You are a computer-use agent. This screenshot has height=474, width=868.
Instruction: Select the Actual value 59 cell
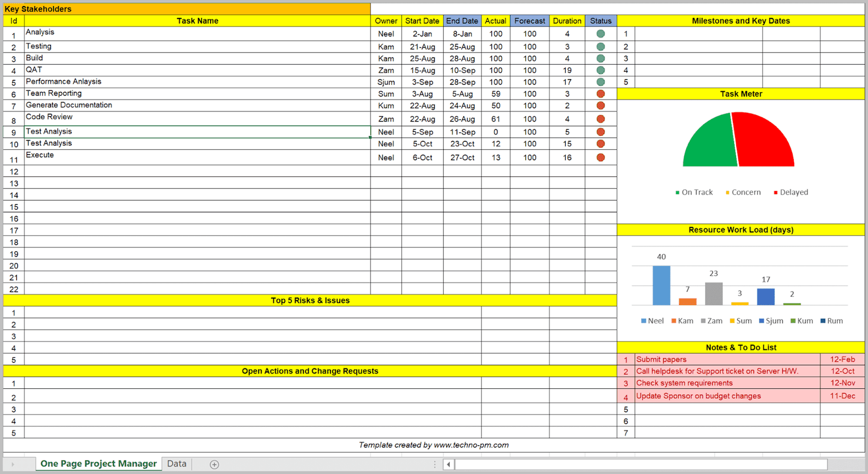(x=495, y=94)
